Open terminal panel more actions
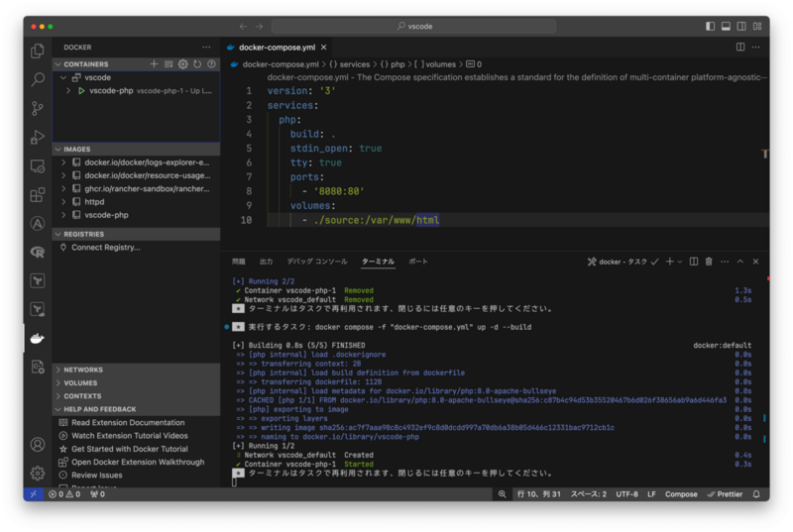 pos(725,262)
